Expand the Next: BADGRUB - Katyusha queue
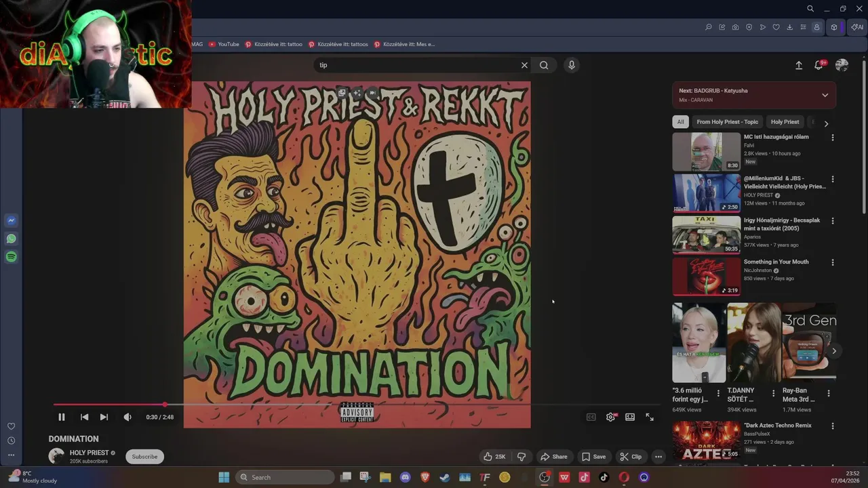Screen dimensions: 868x488 (x=825, y=95)
